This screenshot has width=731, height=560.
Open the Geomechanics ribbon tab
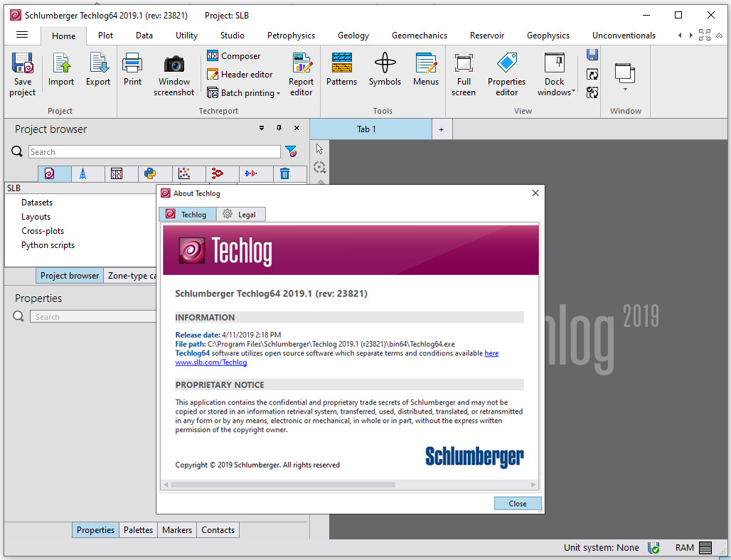[420, 35]
